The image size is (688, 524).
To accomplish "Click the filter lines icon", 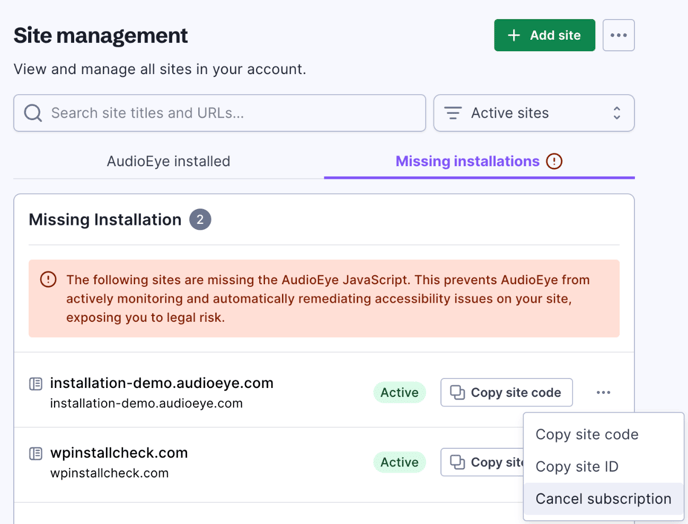I will tap(453, 113).
